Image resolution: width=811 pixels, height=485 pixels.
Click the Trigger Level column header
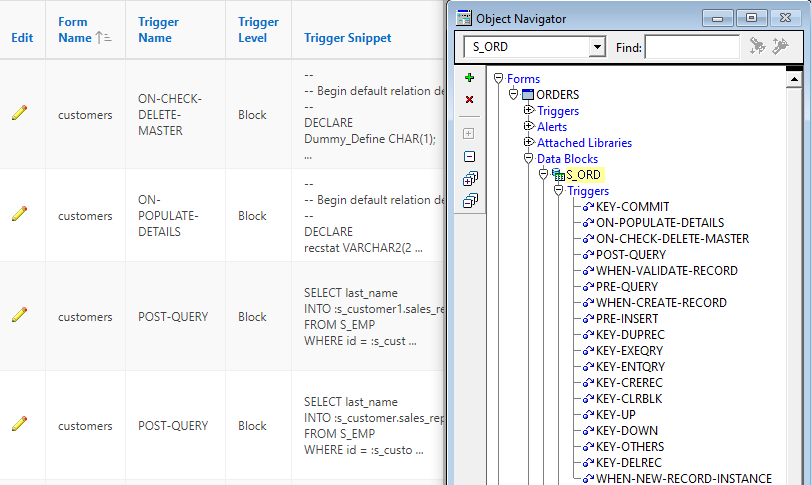(x=259, y=30)
